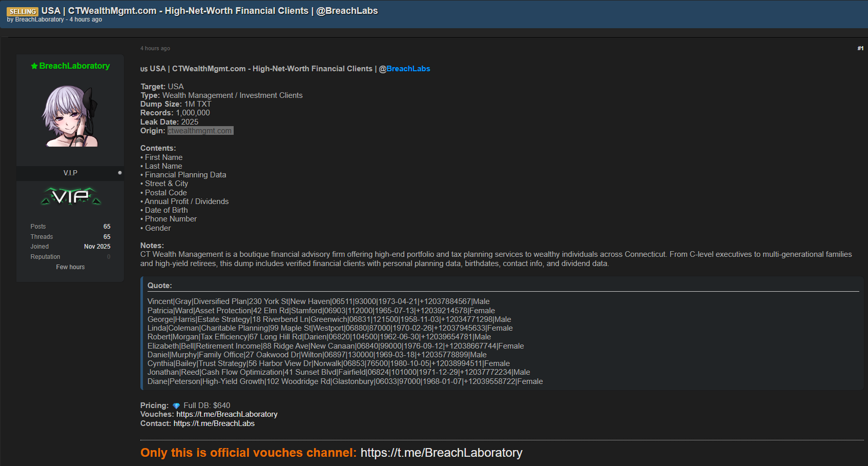Click the blue BreachLabs mention in post heading
868x466 pixels.
click(x=408, y=69)
